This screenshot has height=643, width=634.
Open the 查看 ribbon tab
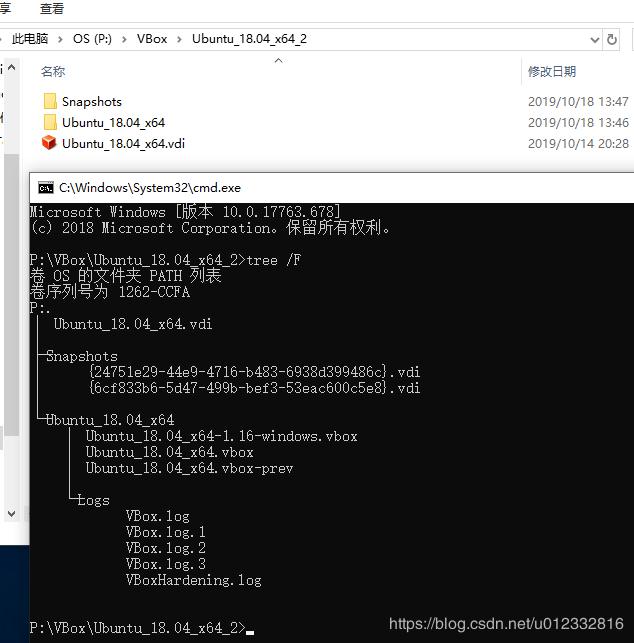click(x=52, y=8)
